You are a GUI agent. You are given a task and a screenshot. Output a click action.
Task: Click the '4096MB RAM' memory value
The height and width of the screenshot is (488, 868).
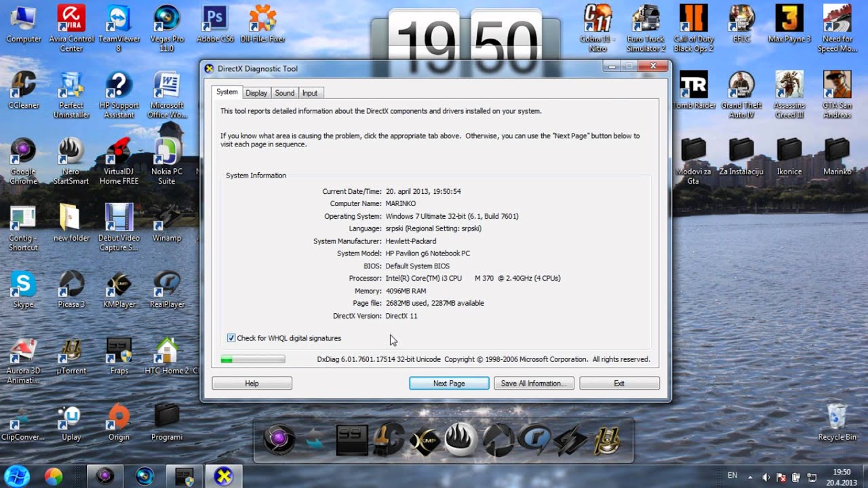406,291
